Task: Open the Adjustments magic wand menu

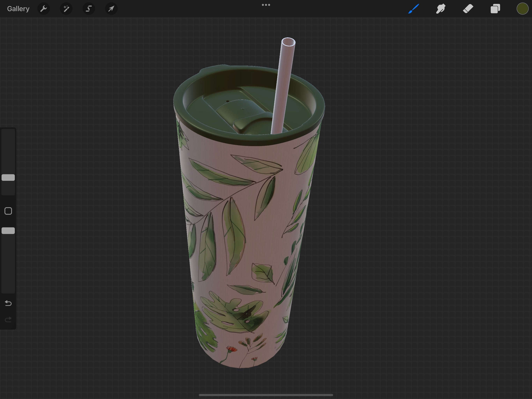Action: tap(66, 9)
